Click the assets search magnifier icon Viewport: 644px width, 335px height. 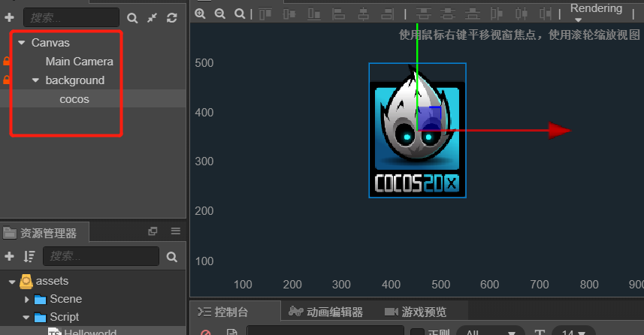click(x=171, y=257)
